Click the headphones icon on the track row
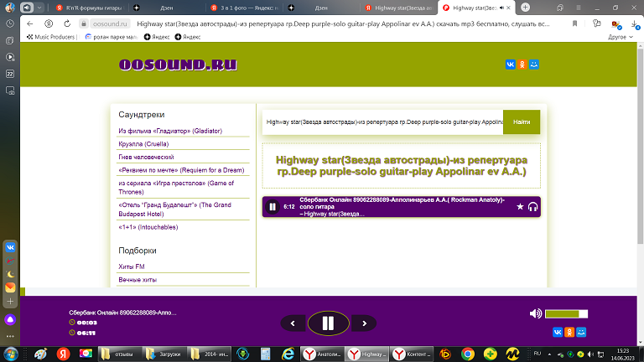 click(532, 207)
